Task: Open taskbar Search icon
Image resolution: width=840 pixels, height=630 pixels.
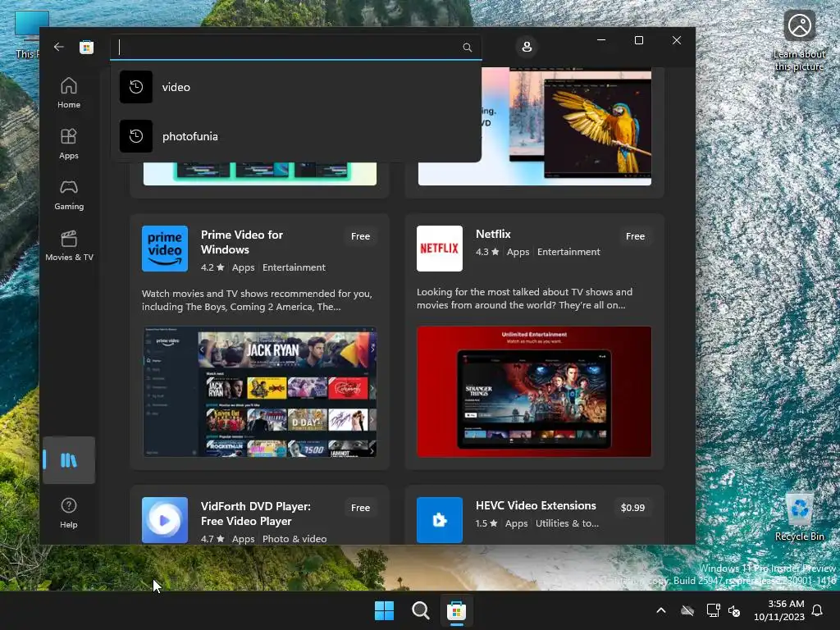Action: [x=421, y=610]
